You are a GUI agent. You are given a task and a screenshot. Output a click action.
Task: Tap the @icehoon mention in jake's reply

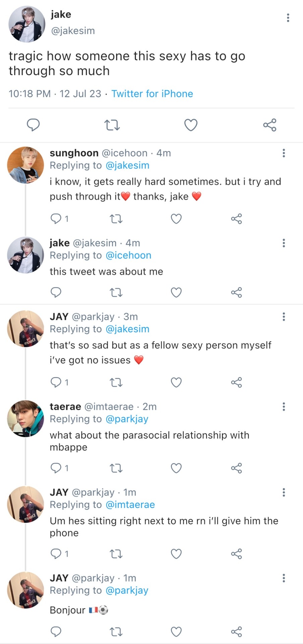pyautogui.click(x=128, y=255)
